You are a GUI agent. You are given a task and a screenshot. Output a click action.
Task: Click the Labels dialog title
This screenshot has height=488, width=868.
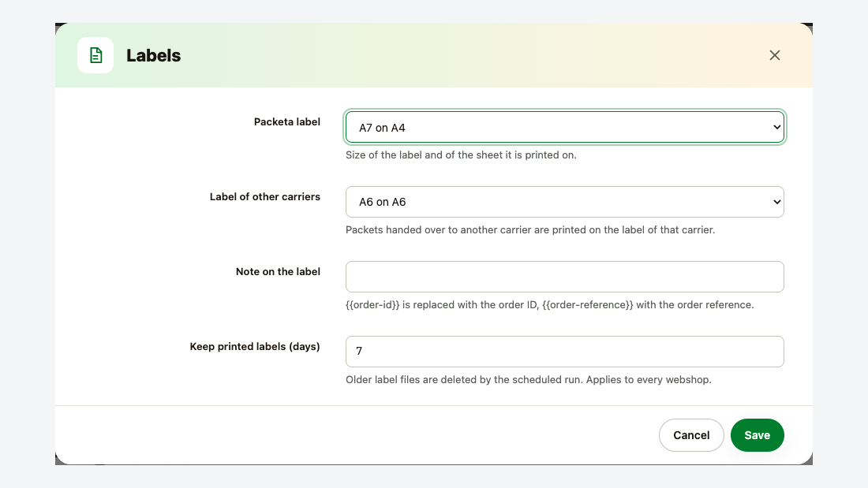pos(153,55)
